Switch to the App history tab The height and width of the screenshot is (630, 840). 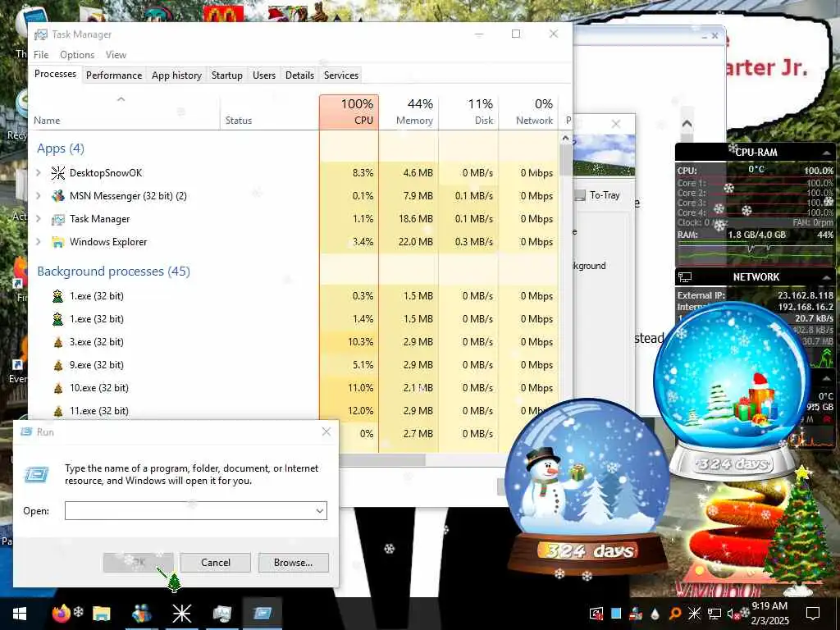point(177,75)
